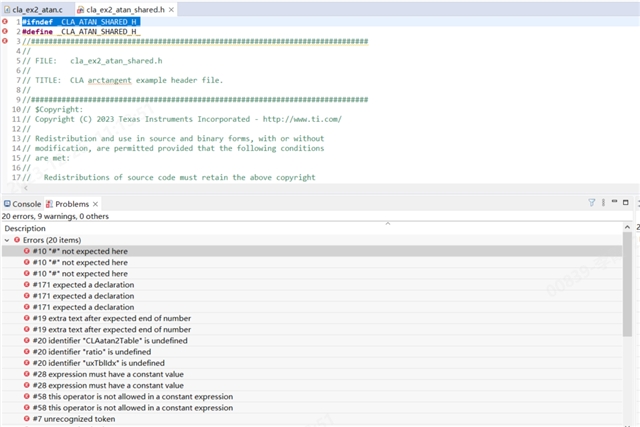Open the Problems filter icon
The image size is (640, 427).
591,202
